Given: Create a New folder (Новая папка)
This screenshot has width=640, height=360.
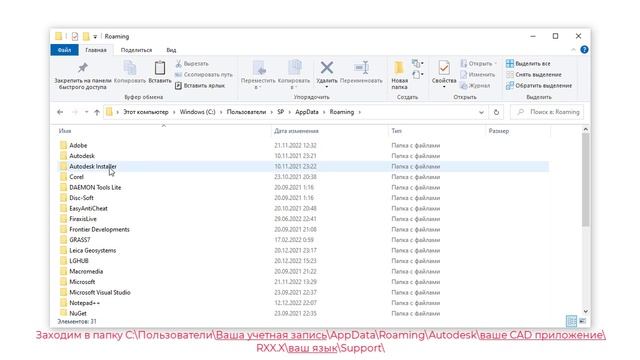Looking at the screenshot, I should (399, 75).
